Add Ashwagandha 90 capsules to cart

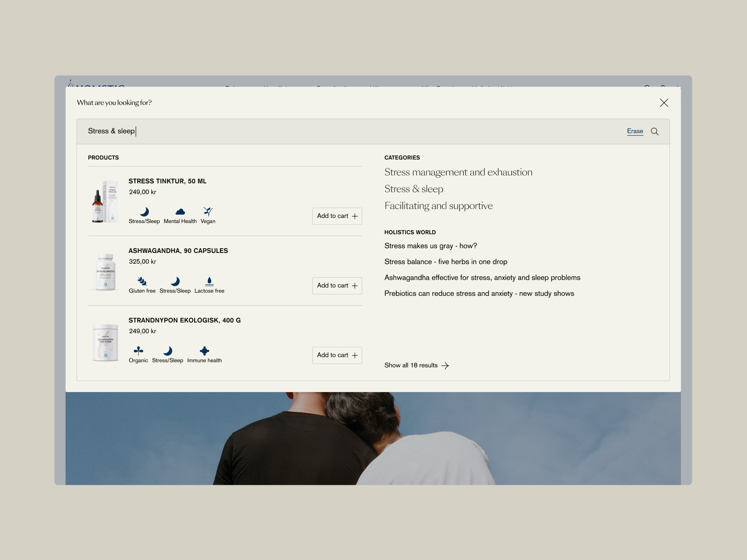click(x=337, y=286)
